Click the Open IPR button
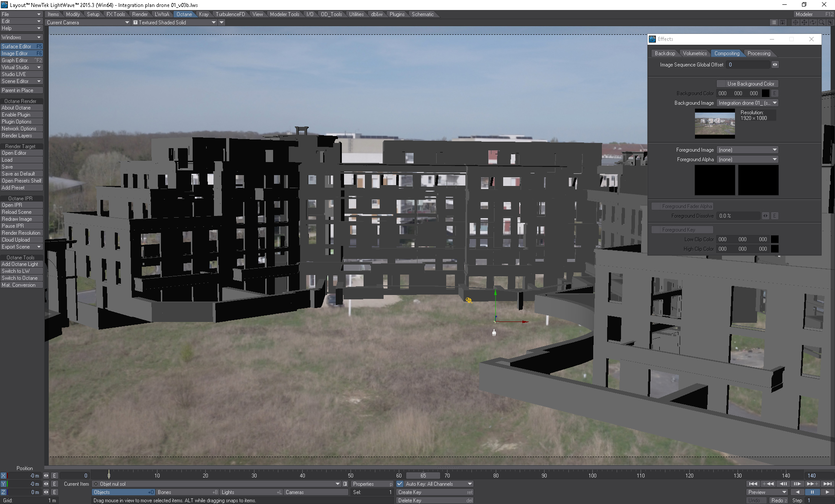The width and height of the screenshot is (835, 504). 21,205
